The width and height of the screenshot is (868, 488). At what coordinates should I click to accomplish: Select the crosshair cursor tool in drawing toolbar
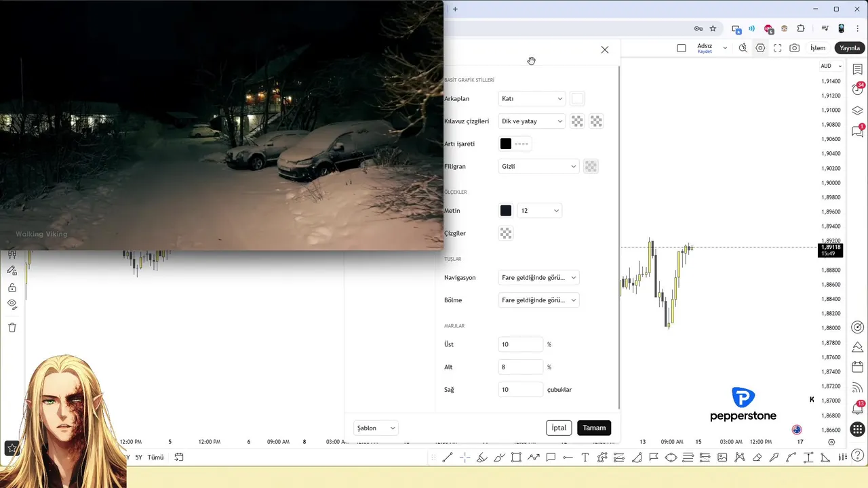[x=465, y=457]
